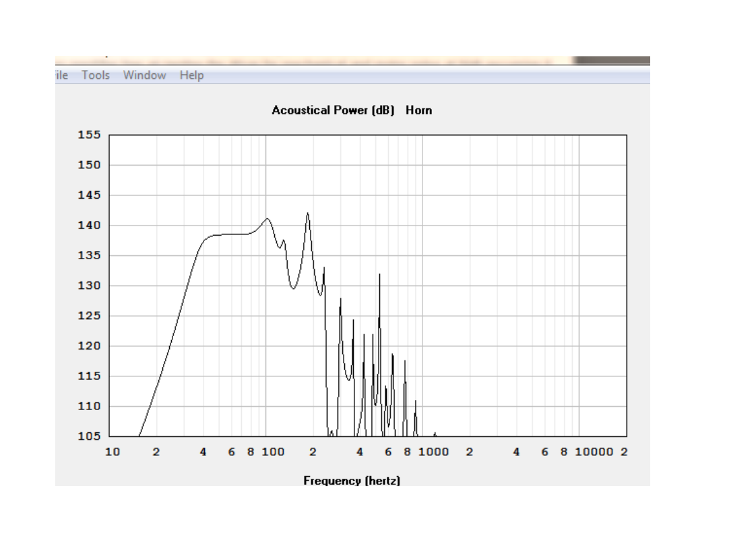Select the 105 value on dB axis
Image resolution: width=756 pixels, height=534 pixels.
click(89, 436)
